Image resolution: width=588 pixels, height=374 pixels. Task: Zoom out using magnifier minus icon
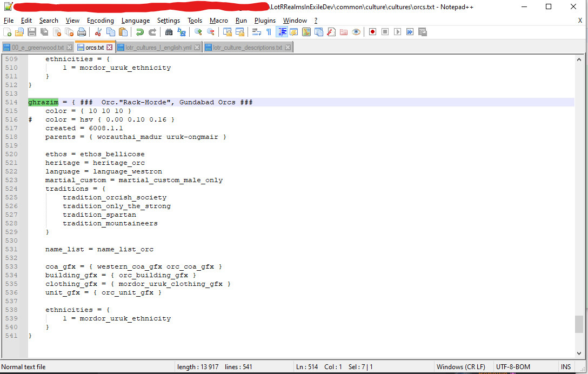coord(211,32)
